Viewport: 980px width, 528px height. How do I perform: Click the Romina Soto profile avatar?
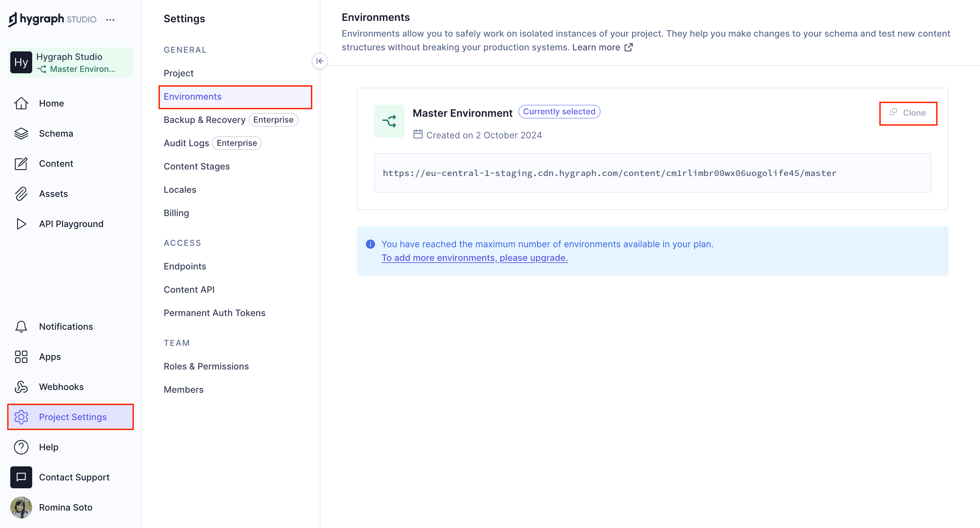click(21, 507)
